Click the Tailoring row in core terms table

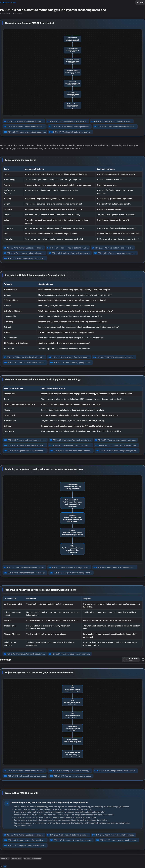tap(72, 198)
